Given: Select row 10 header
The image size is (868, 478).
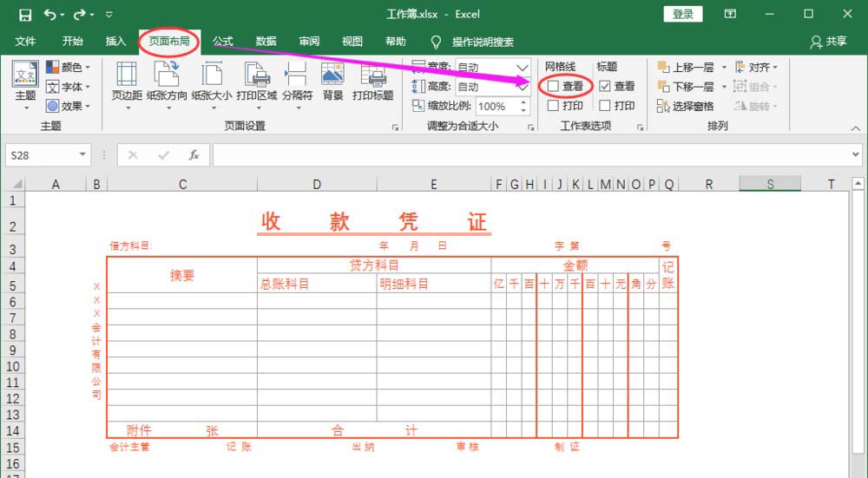Looking at the screenshot, I should pos(12,366).
